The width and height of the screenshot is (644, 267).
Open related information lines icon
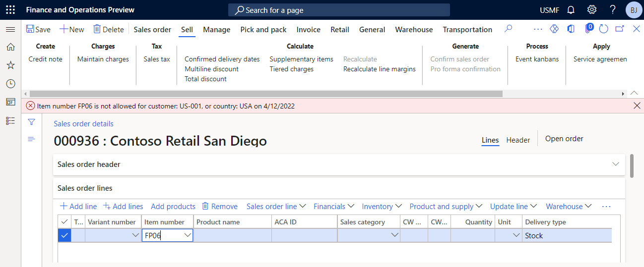(31, 139)
